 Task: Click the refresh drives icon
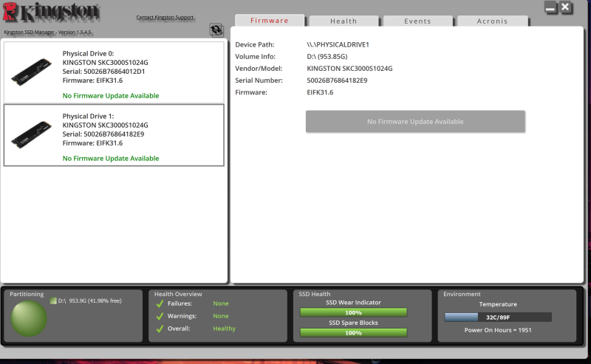click(x=216, y=30)
